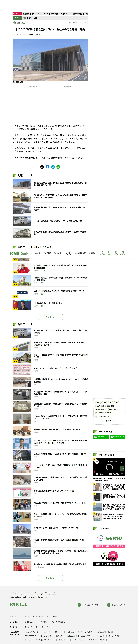Share article via LINE icon

pyautogui.click(x=58, y=167)
